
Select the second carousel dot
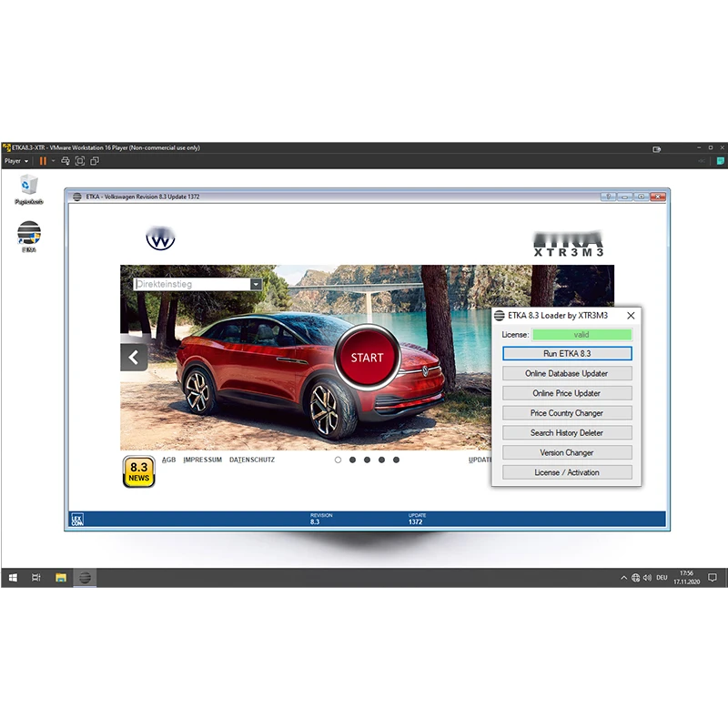352,460
